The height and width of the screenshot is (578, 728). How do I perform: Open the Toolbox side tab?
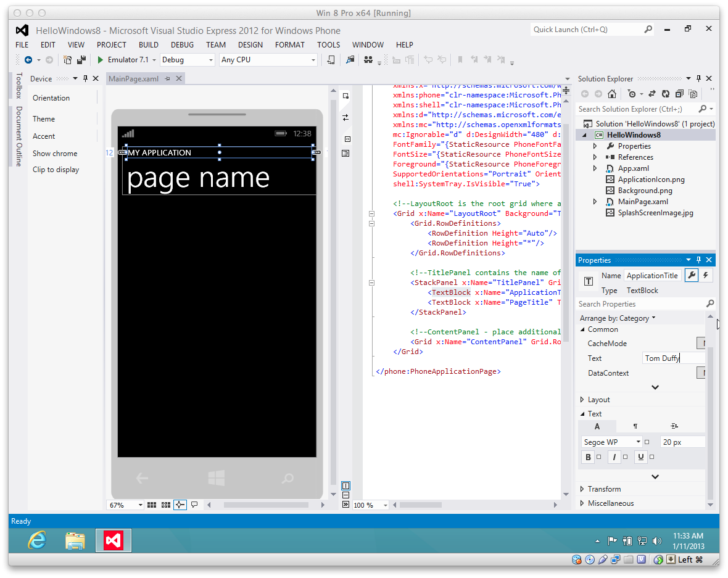click(19, 85)
